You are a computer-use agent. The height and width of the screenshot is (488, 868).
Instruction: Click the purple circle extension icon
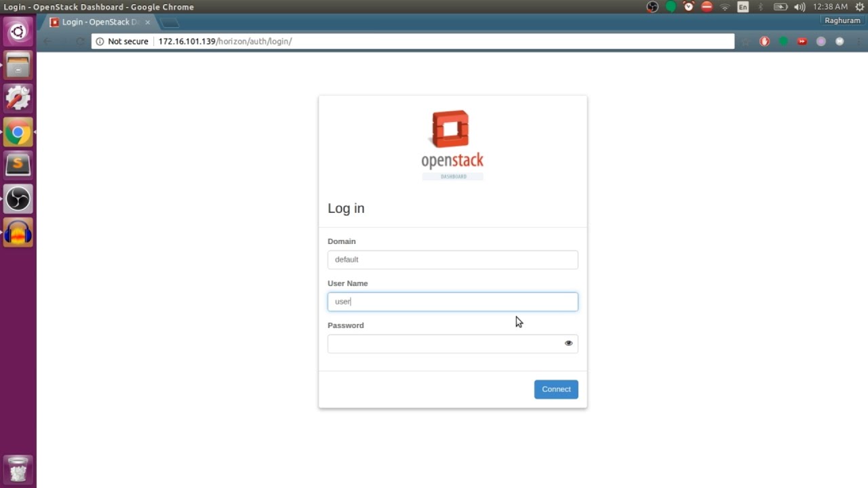click(x=821, y=41)
